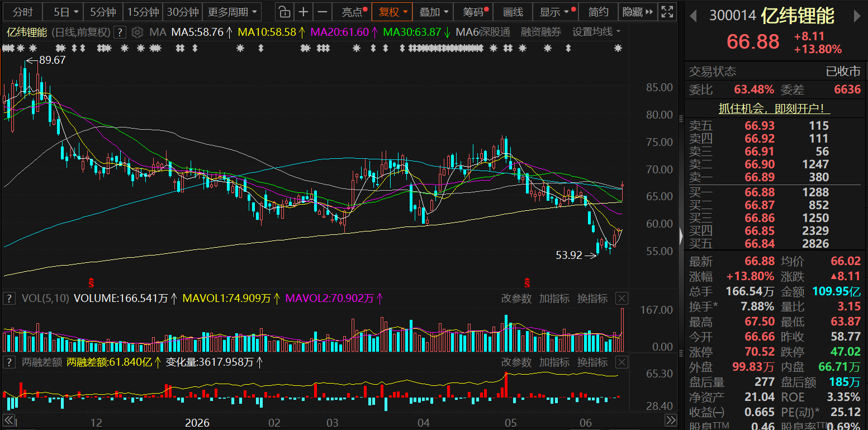Jump to earliest data with double-left arrow
Image resolution: width=868 pixels, height=430 pixels.
tap(8, 420)
